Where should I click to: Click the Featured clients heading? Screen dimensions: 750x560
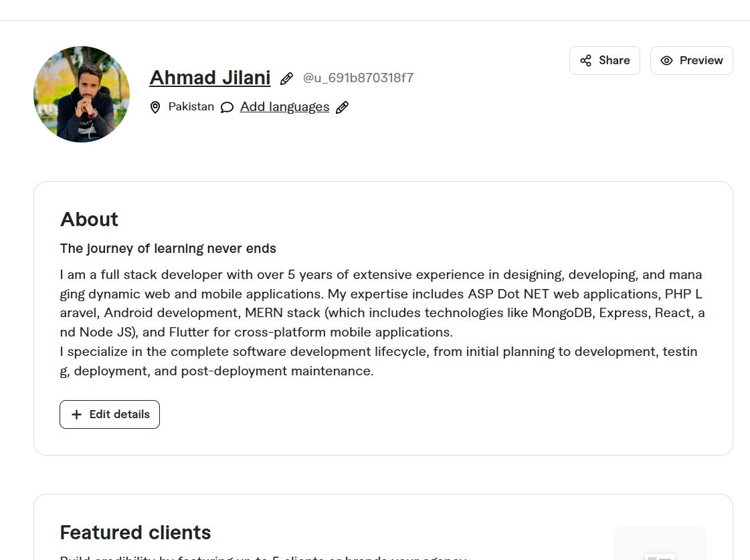(x=135, y=533)
